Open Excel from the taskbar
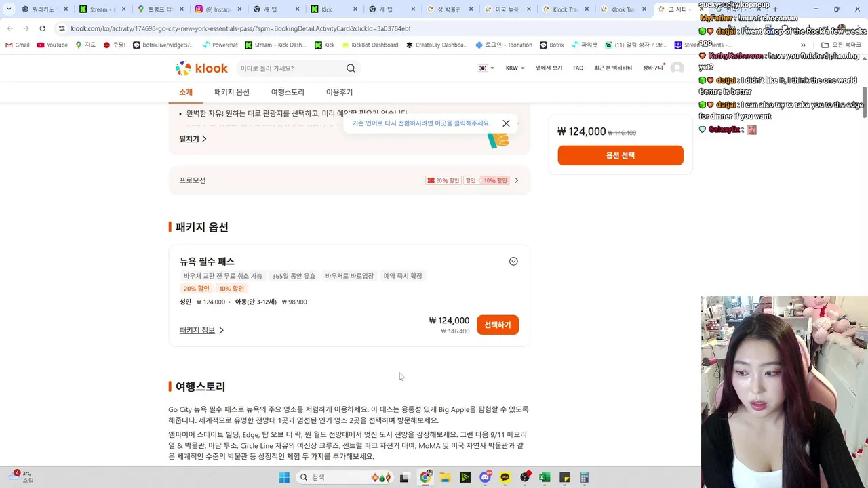The image size is (868, 488). (x=545, y=477)
